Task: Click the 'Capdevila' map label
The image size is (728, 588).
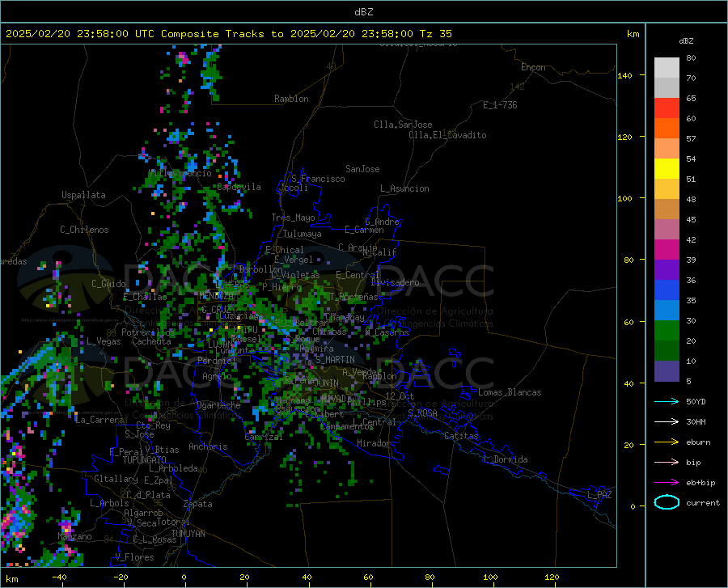Action: pyautogui.click(x=239, y=187)
